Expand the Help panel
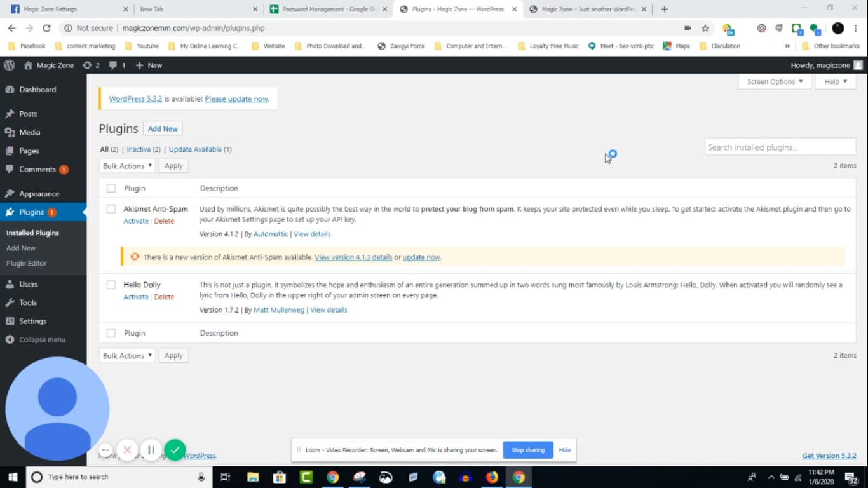 836,81
